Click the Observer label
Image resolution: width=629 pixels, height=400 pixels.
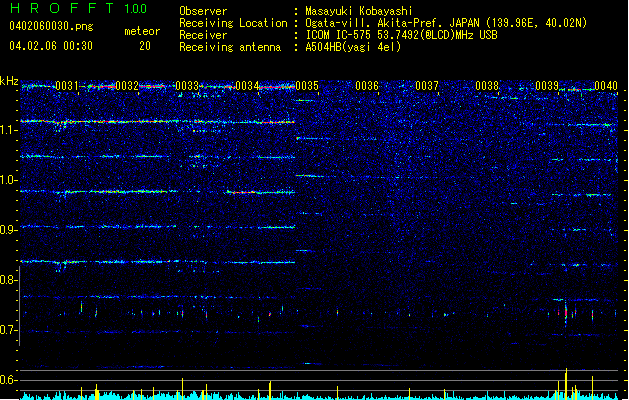coord(203,11)
